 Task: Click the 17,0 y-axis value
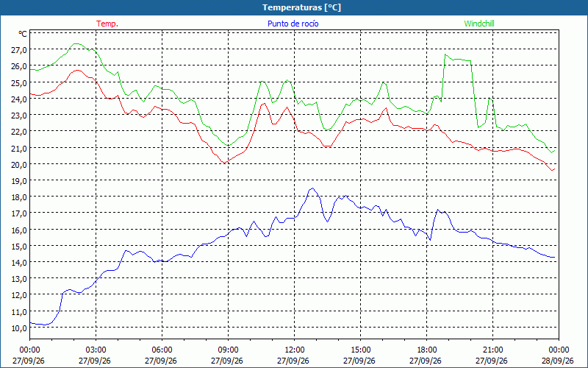pyautogui.click(x=19, y=213)
